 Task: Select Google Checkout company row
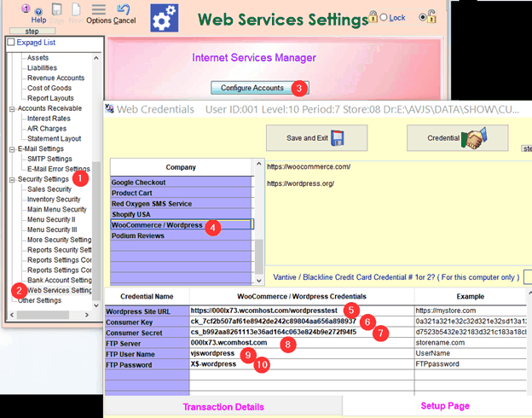(x=182, y=183)
